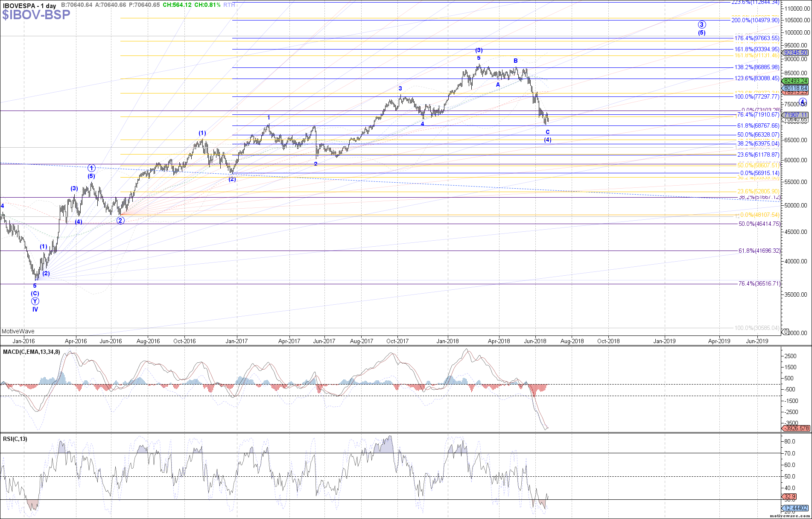Image resolution: width=812 pixels, height=519 pixels.
Task: Click the IBOVESPA - 1 day chart title
Action: (x=29, y=6)
